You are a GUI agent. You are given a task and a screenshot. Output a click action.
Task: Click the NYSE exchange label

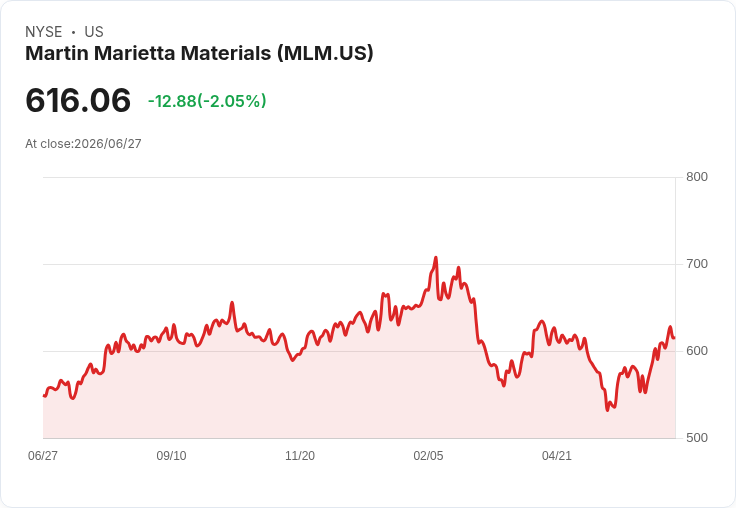[43, 32]
